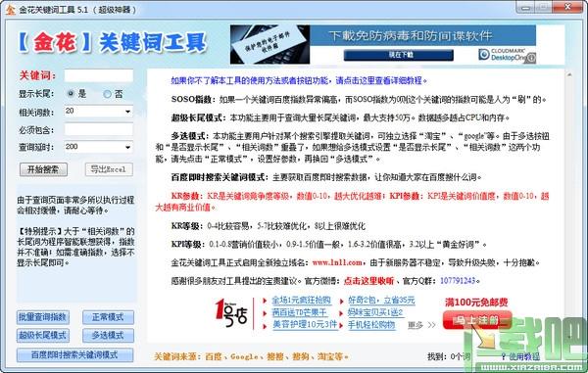Click the 找到: 0个词 status text
This screenshot has height=373, width=588.
click(x=449, y=356)
